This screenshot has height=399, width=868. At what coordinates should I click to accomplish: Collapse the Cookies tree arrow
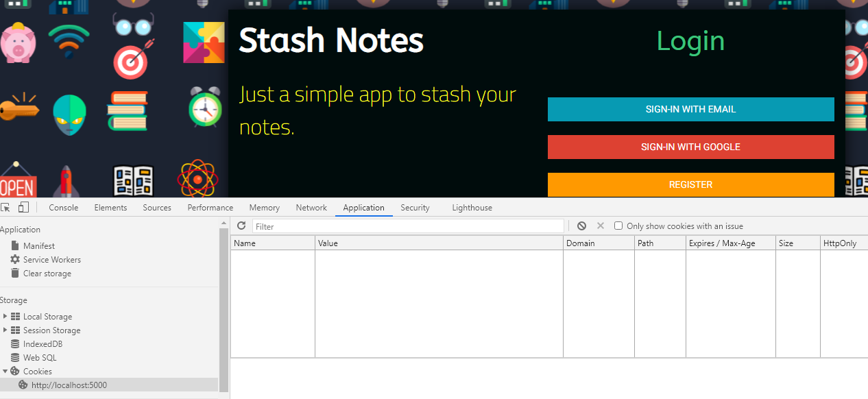click(5, 372)
